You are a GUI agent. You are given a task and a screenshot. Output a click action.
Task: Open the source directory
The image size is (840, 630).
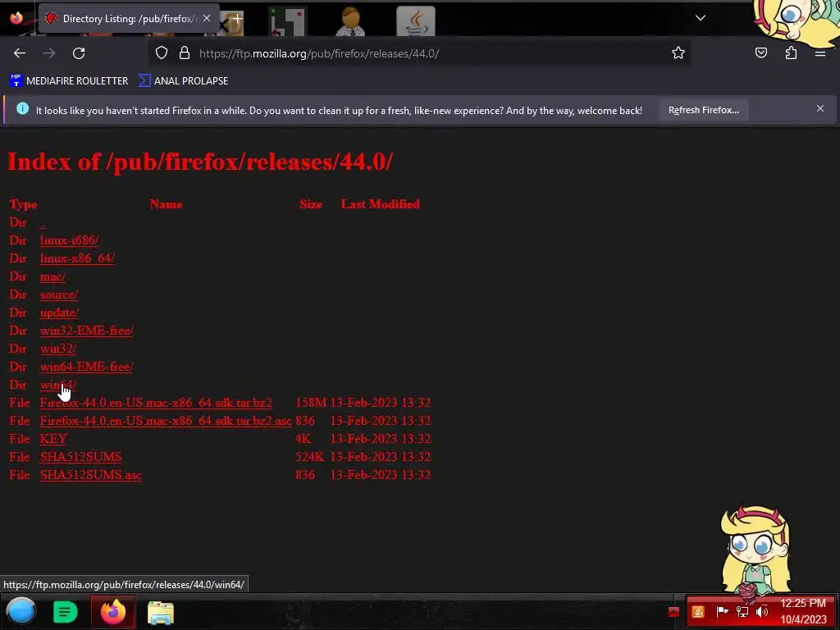(59, 294)
